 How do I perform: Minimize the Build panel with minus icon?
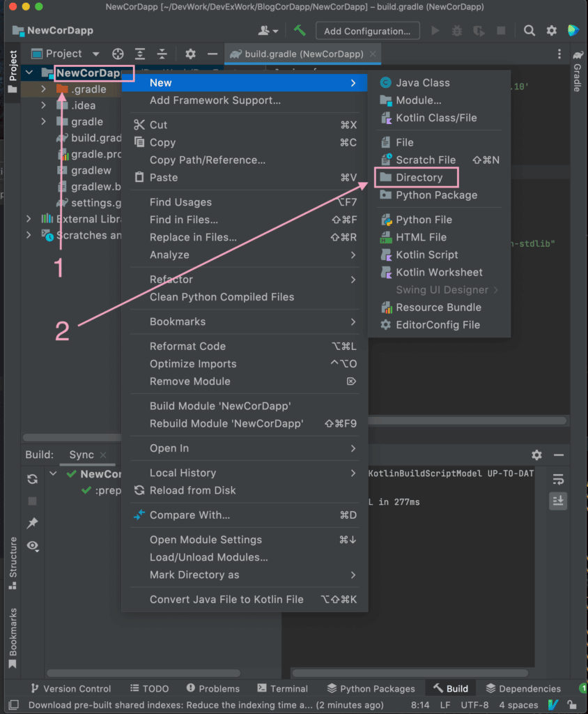[559, 455]
